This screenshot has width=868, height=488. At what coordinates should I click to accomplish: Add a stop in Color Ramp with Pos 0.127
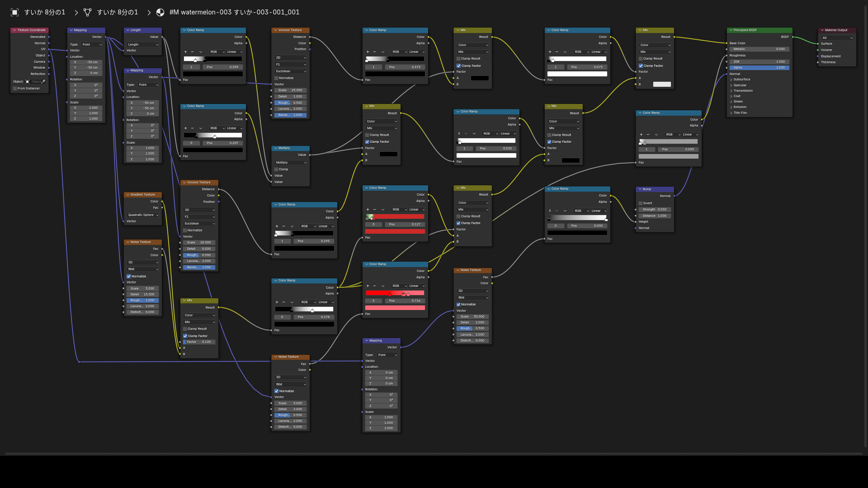[x=368, y=210]
